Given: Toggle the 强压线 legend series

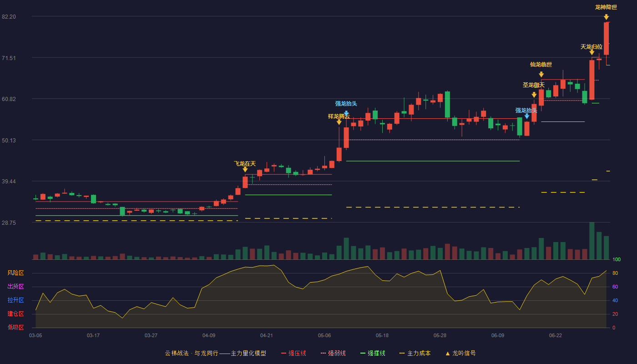Looking at the screenshot, I should [x=293, y=353].
